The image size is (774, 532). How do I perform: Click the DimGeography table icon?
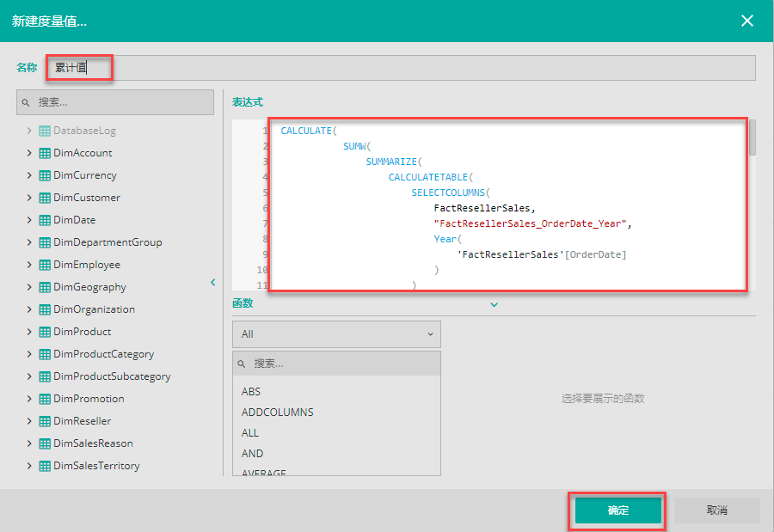point(45,287)
